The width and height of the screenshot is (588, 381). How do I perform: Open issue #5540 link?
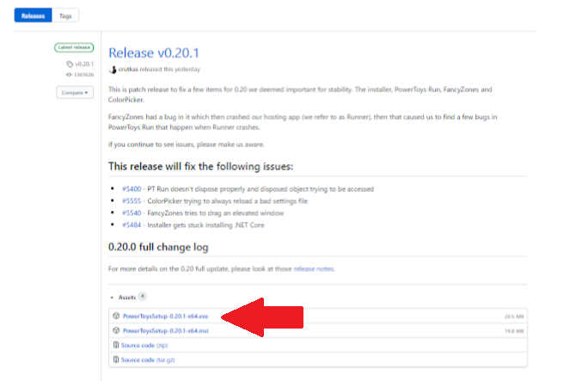[x=132, y=213]
